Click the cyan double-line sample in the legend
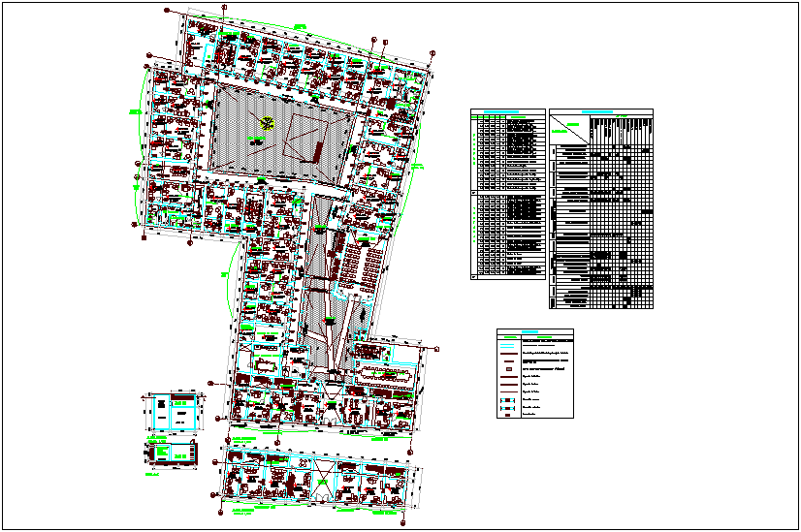The width and height of the screenshot is (801, 532). (x=509, y=346)
